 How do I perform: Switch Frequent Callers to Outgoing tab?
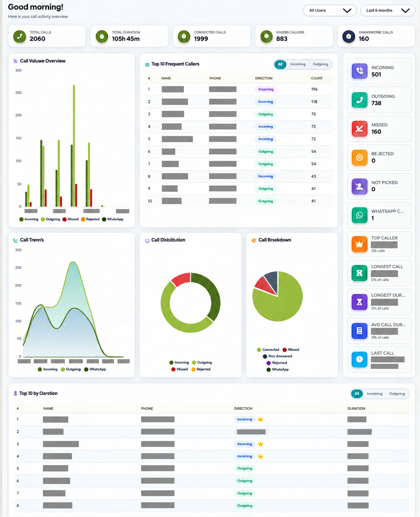tap(320, 64)
